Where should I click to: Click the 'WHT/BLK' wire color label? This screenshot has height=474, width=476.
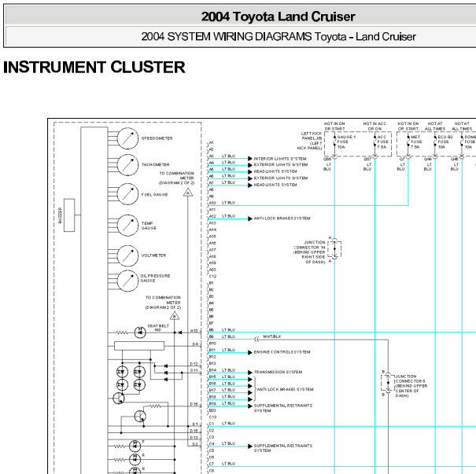point(271,336)
